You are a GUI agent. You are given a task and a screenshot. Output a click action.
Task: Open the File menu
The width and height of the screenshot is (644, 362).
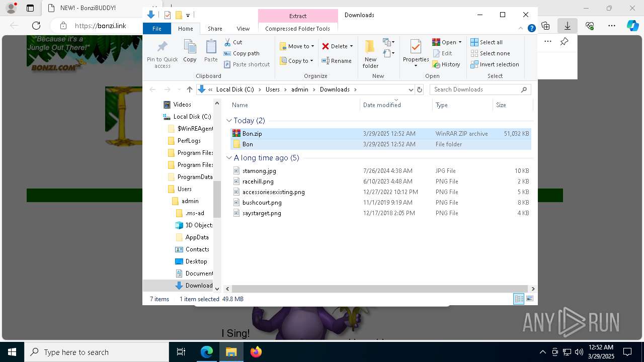coord(157,29)
